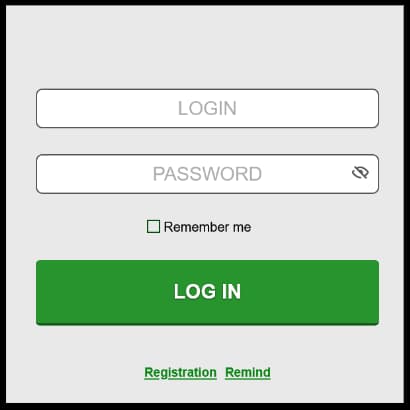
Task: Enable the Remember me option
Action: 153,227
